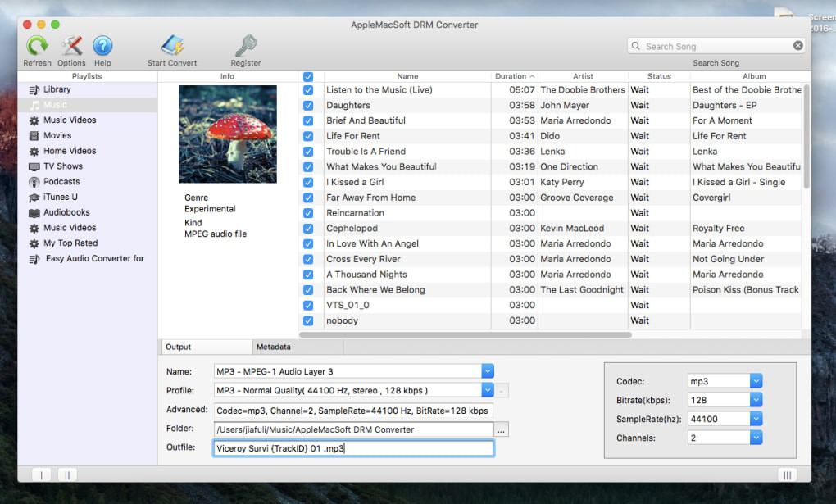Click the double-bar panel toggle at bottom left
836x504 pixels.
(67, 474)
